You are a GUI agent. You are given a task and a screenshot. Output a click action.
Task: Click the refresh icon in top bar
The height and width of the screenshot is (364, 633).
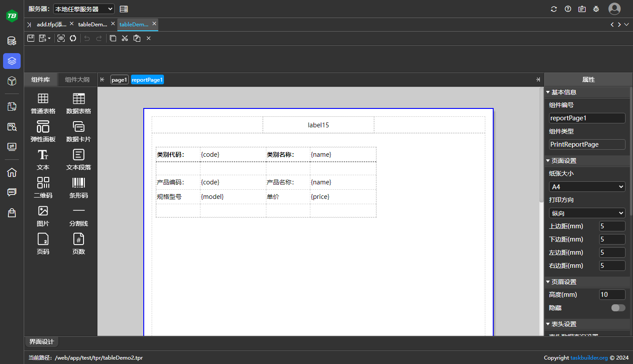coord(554,9)
